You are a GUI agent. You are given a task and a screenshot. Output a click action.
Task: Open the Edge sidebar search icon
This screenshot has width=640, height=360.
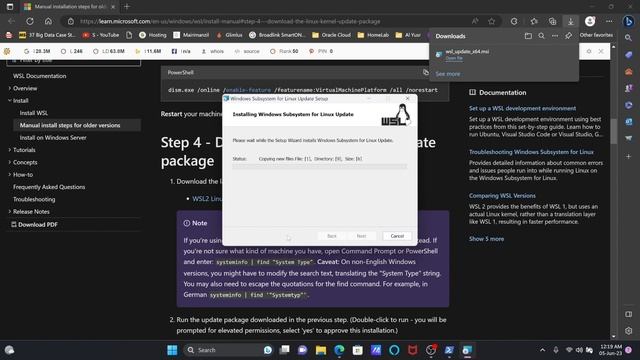click(629, 38)
